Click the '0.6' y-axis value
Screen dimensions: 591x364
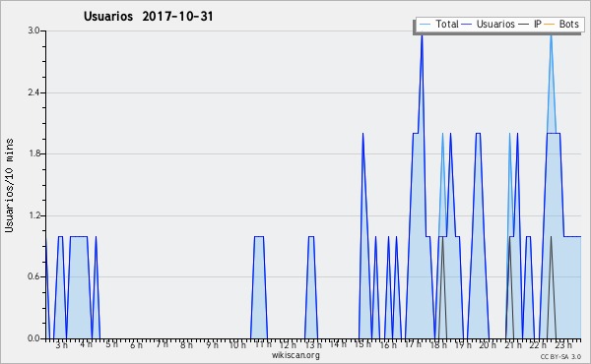[x=33, y=276]
